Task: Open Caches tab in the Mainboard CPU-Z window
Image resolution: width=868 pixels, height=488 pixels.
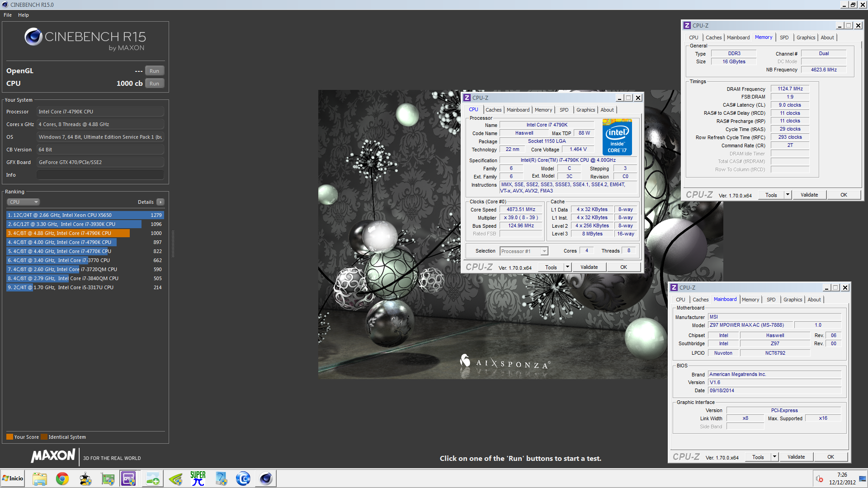Action: 700,300
